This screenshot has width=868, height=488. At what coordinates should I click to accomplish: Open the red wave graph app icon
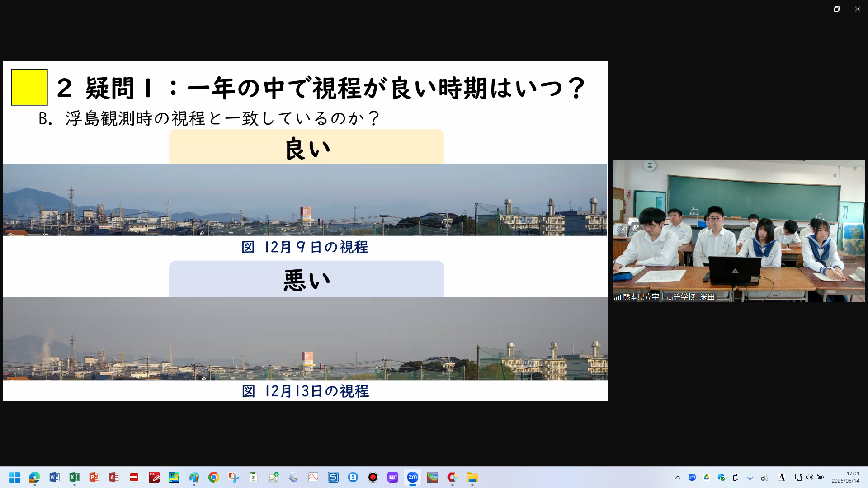click(313, 477)
